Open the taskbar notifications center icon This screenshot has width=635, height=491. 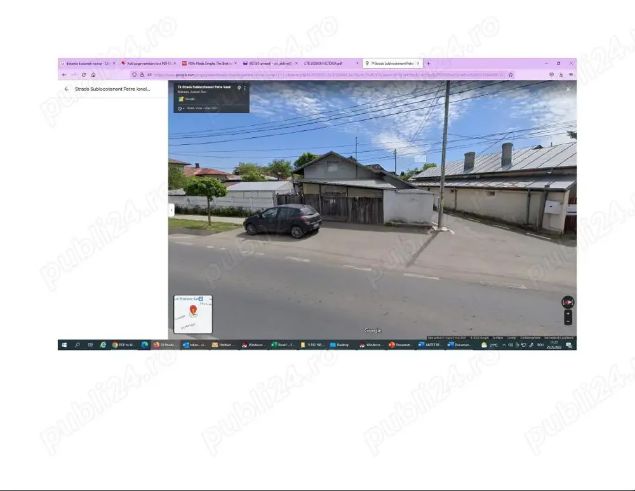569,345
